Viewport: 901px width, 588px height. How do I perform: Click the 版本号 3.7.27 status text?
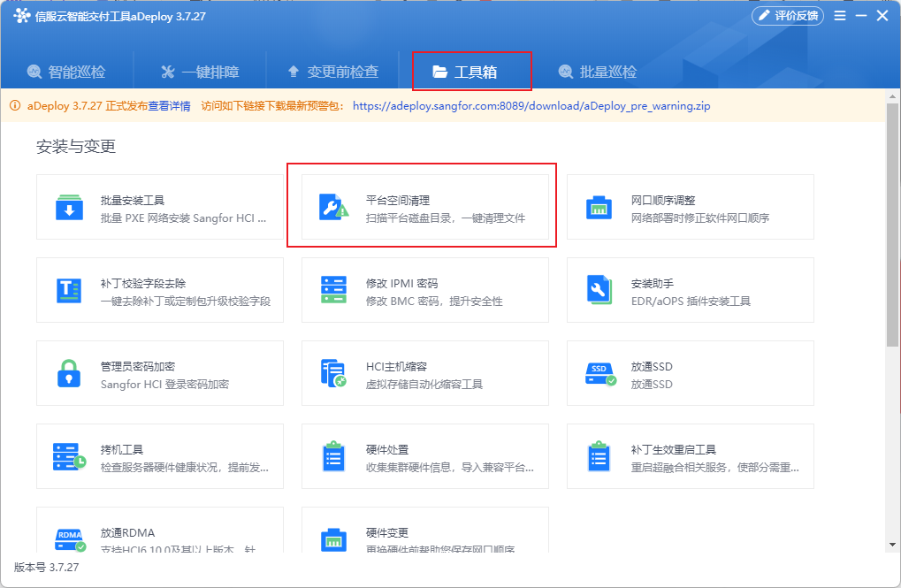click(47, 568)
